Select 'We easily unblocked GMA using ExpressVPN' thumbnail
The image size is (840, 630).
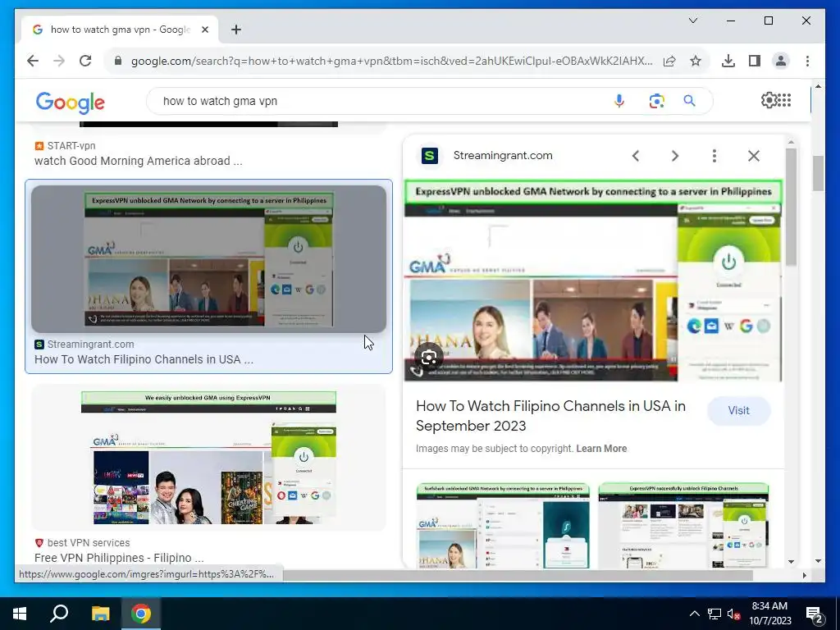point(208,458)
